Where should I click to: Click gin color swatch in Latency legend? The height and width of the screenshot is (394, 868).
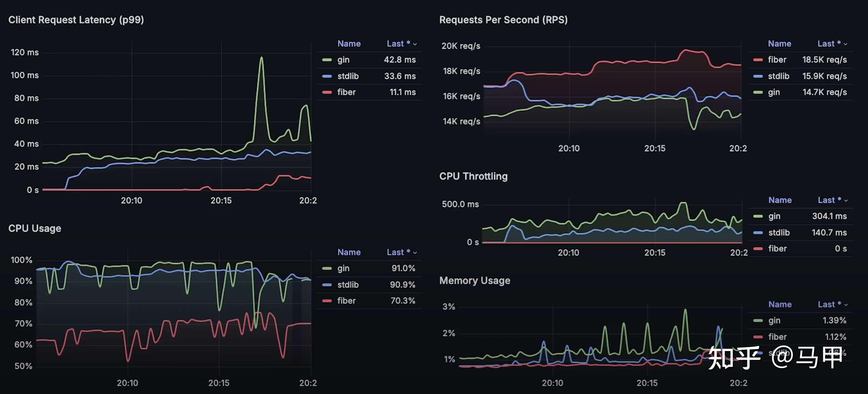coord(327,60)
